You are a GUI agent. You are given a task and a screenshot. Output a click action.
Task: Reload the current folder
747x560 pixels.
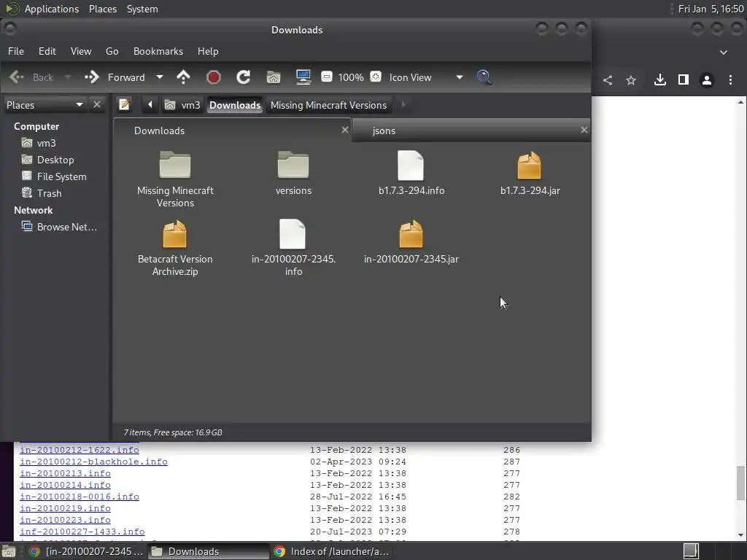point(244,77)
